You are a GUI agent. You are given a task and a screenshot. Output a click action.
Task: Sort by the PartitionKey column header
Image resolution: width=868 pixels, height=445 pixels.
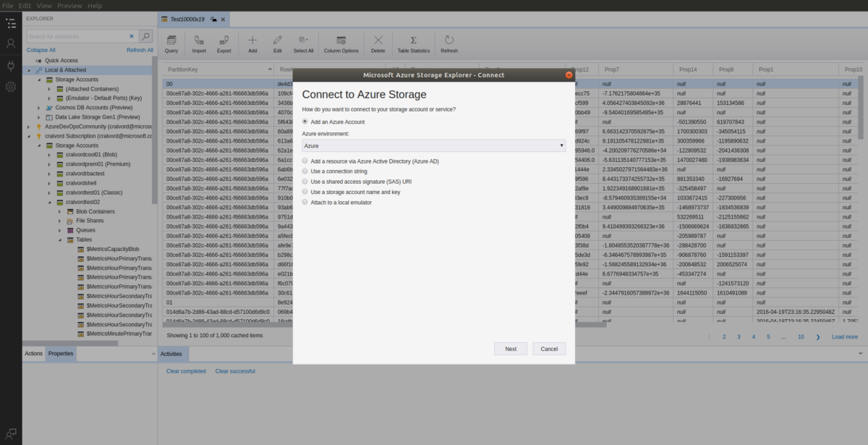(217, 69)
